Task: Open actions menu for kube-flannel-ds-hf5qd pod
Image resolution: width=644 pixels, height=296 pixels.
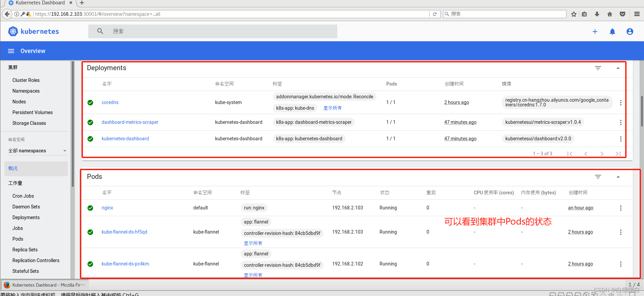Action: click(621, 232)
